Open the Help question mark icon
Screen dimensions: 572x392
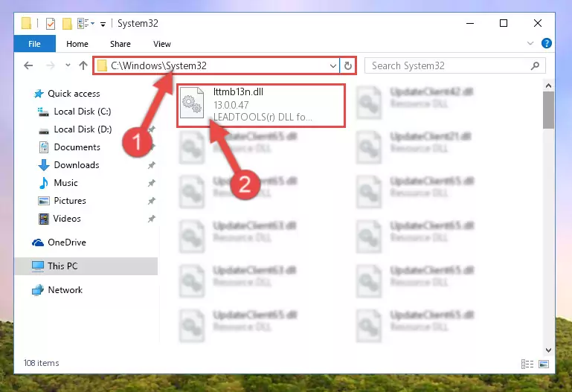(546, 43)
